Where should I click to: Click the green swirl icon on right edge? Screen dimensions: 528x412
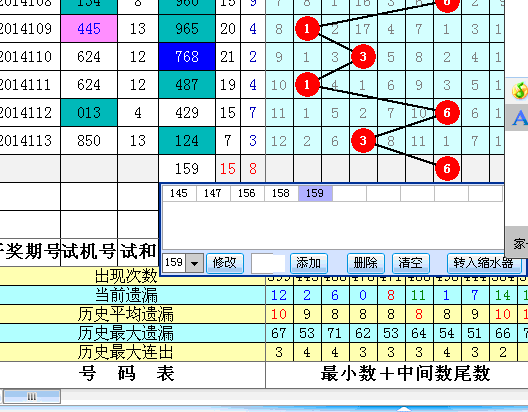[x=520, y=91]
